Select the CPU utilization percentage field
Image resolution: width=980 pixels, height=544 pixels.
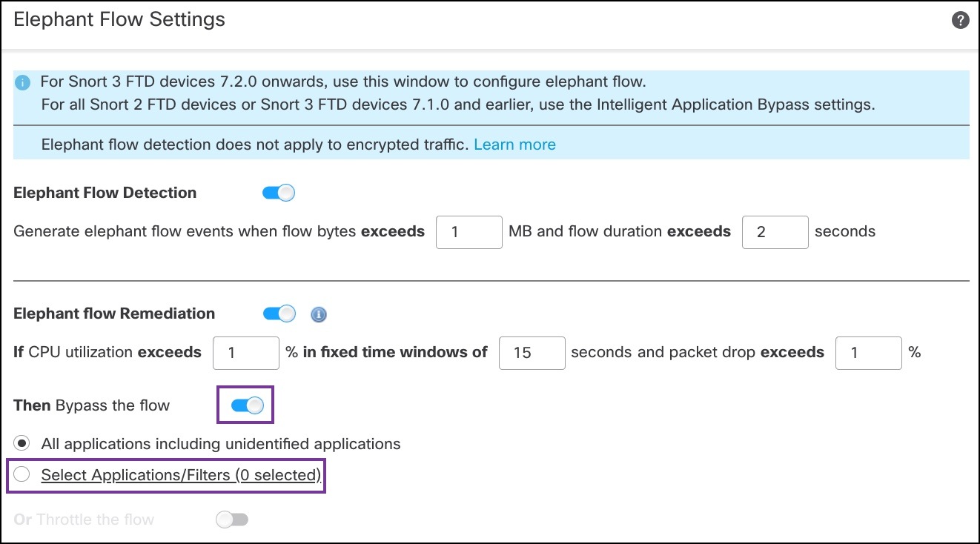(245, 353)
